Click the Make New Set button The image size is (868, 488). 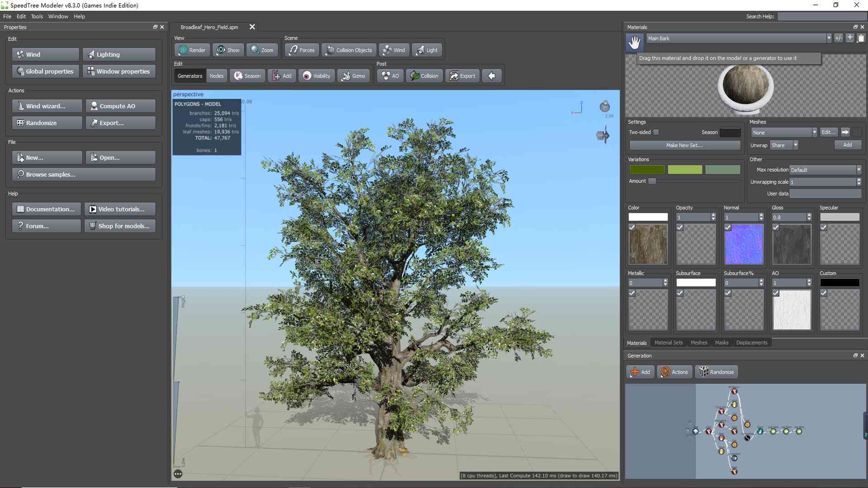coord(684,145)
